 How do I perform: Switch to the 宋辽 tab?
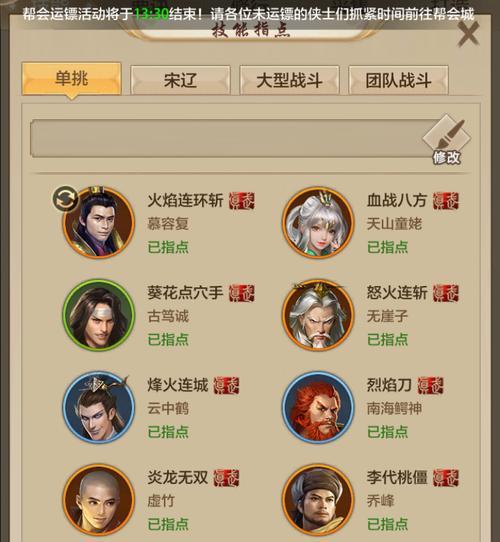point(180,80)
